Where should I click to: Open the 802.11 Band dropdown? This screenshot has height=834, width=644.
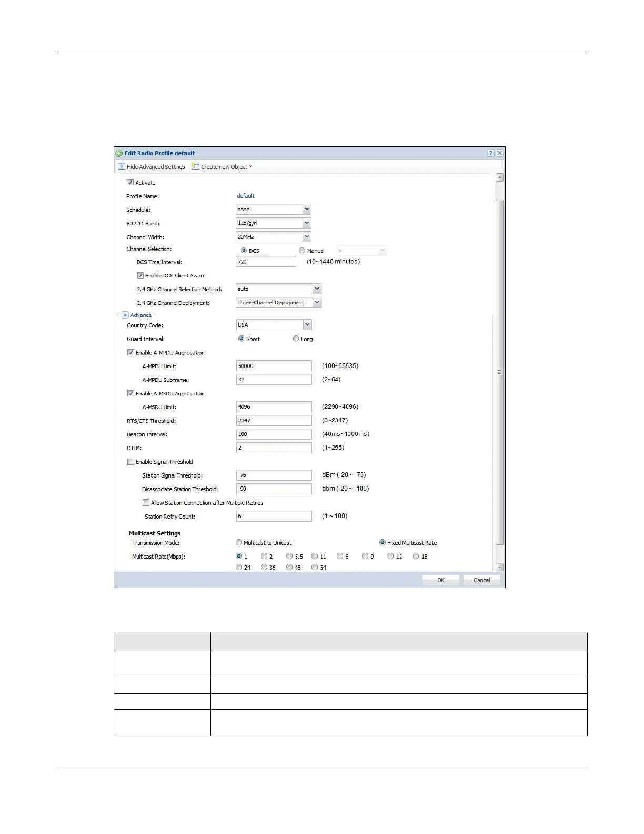(x=307, y=223)
